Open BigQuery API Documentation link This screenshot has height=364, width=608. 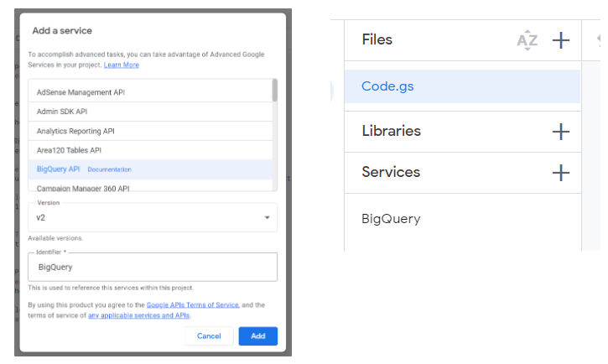pos(109,169)
